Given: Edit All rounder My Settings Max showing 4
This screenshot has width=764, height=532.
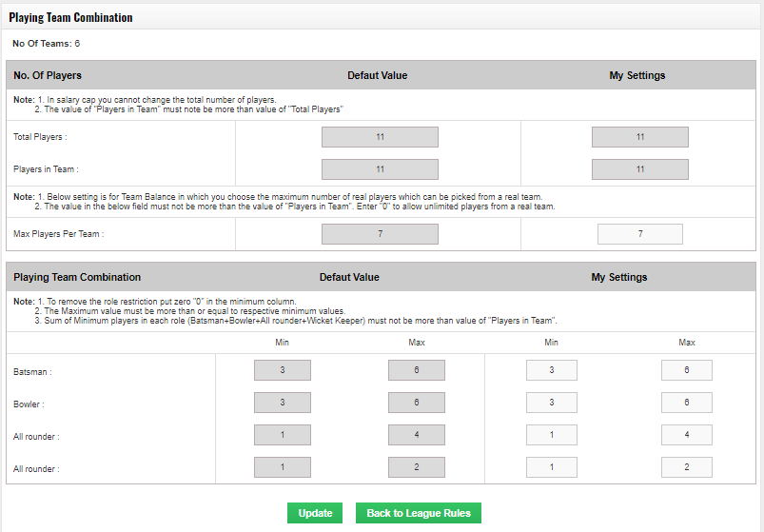Looking at the screenshot, I should pos(687,435).
